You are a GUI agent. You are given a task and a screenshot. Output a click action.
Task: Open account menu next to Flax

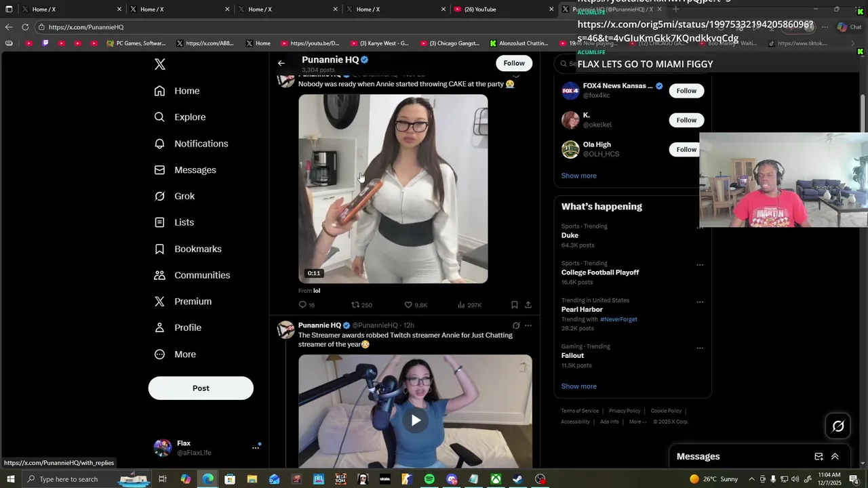pos(256,447)
